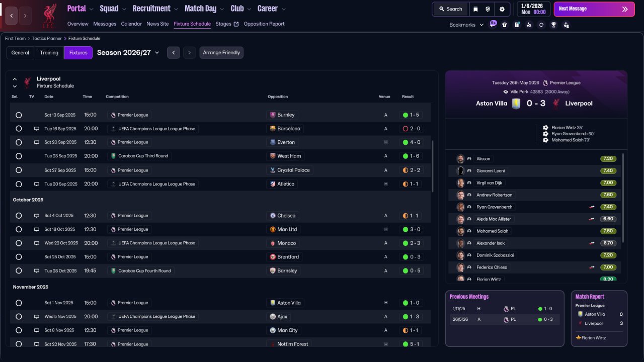Open the globe world icon in top bar
The image size is (644, 362).
(488, 9)
